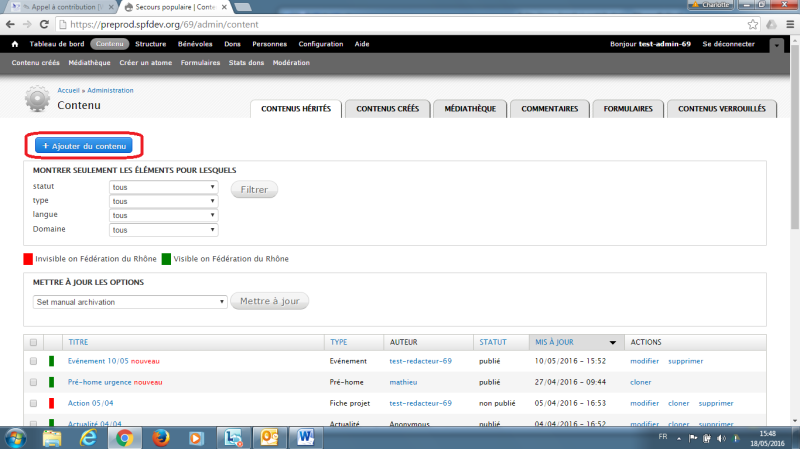This screenshot has width=800, height=449.
Task: Bookmark this page with the star icon
Action: tap(755, 23)
